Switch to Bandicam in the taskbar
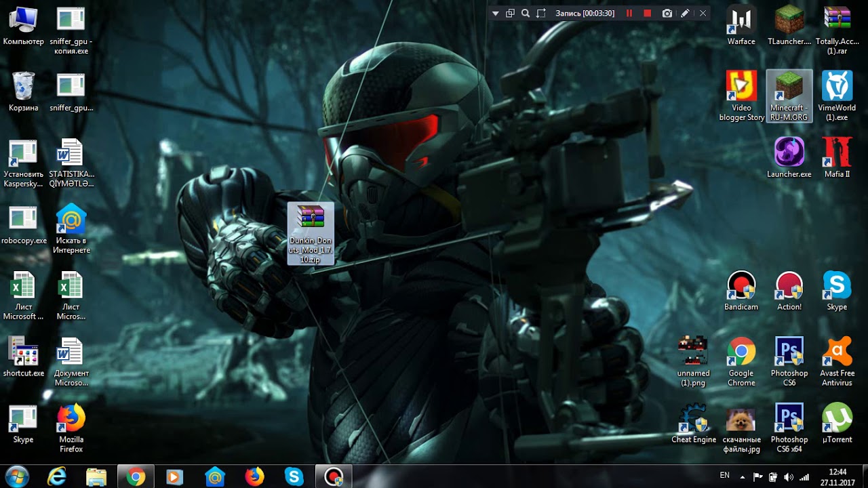Screen dimensions: 868x488 pos(334,476)
